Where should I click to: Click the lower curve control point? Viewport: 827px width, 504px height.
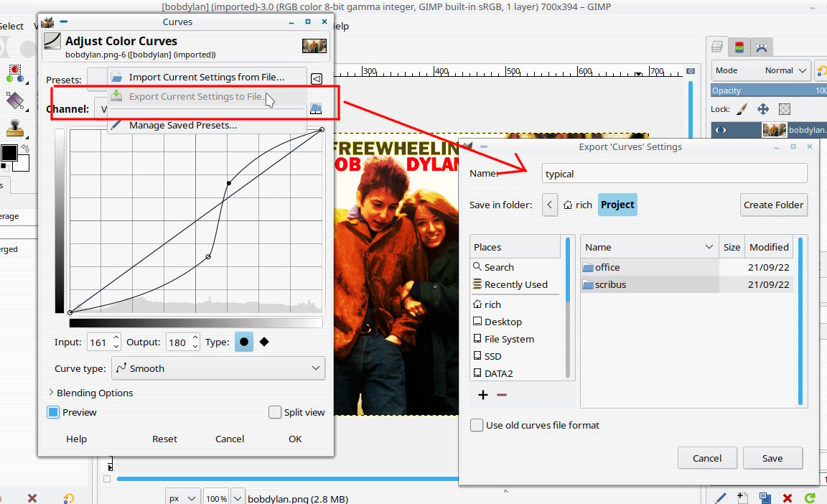click(x=208, y=257)
